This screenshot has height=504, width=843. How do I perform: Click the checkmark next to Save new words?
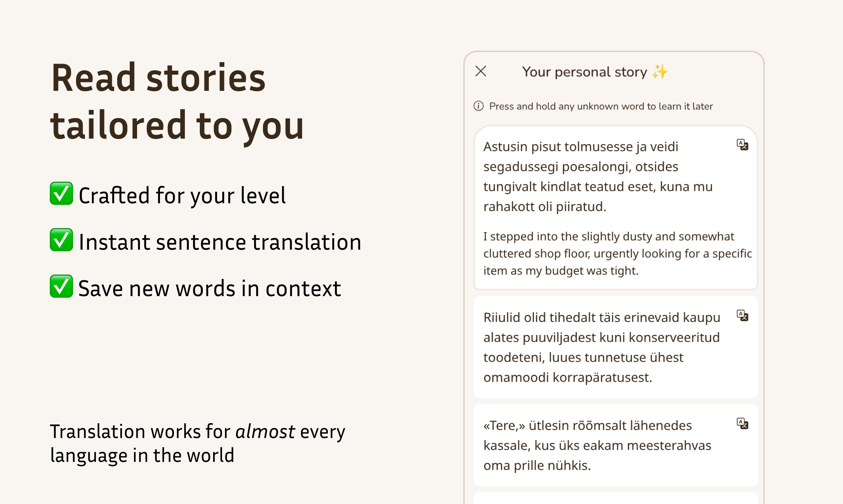(61, 286)
